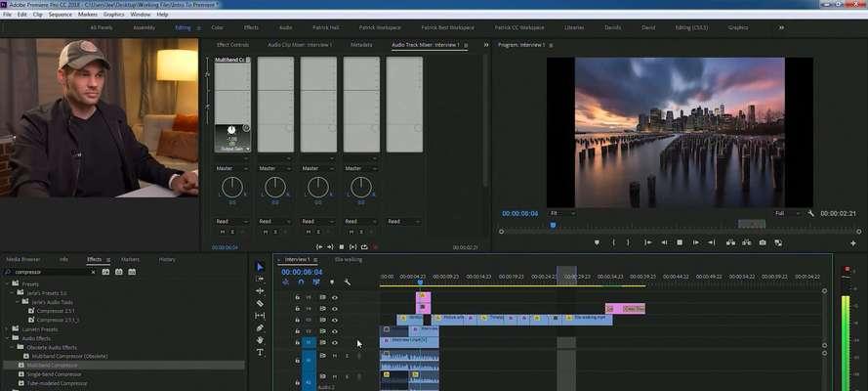Switch to the Elia walking sequence tab
The height and width of the screenshot is (391, 868).
[x=349, y=259]
